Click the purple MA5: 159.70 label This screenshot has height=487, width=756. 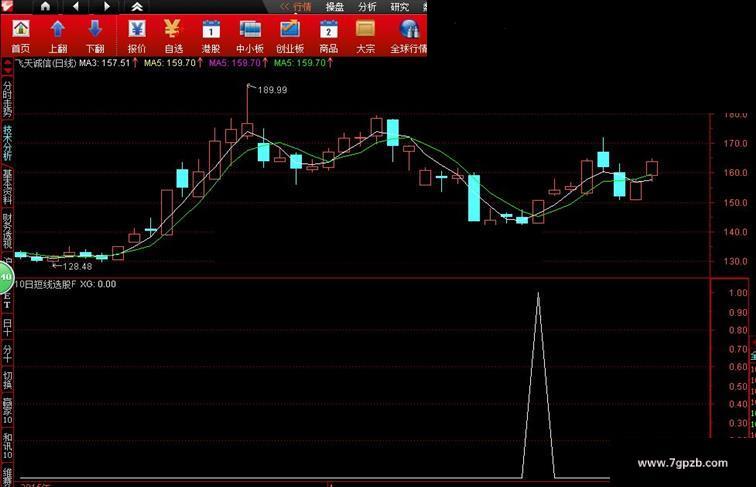coord(235,63)
